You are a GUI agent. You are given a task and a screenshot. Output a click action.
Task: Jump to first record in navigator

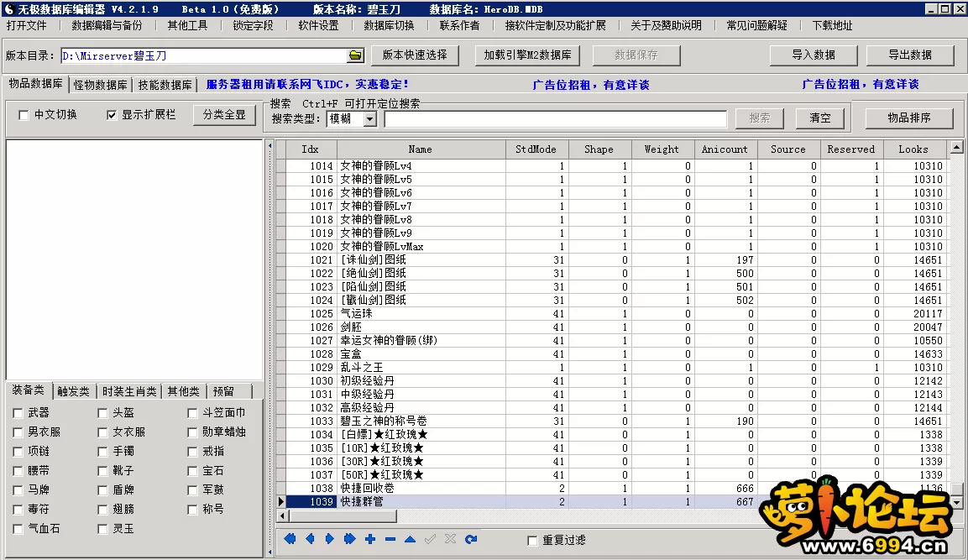click(290, 539)
